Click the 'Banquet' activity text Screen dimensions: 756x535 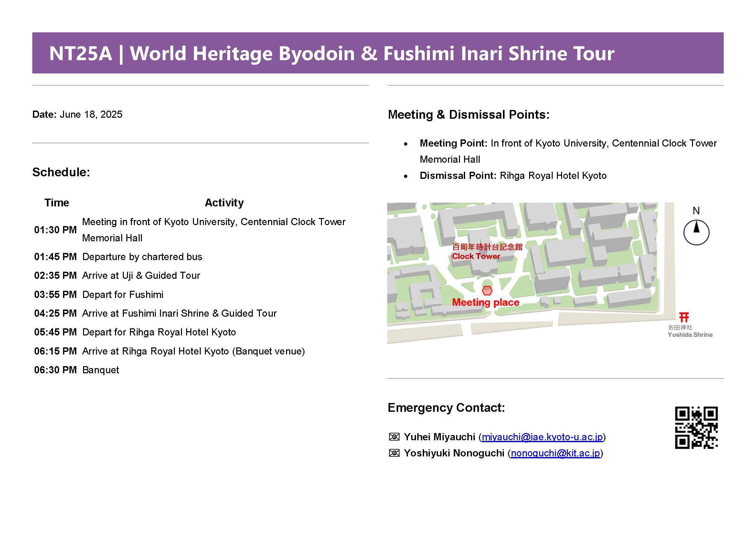coord(101,370)
